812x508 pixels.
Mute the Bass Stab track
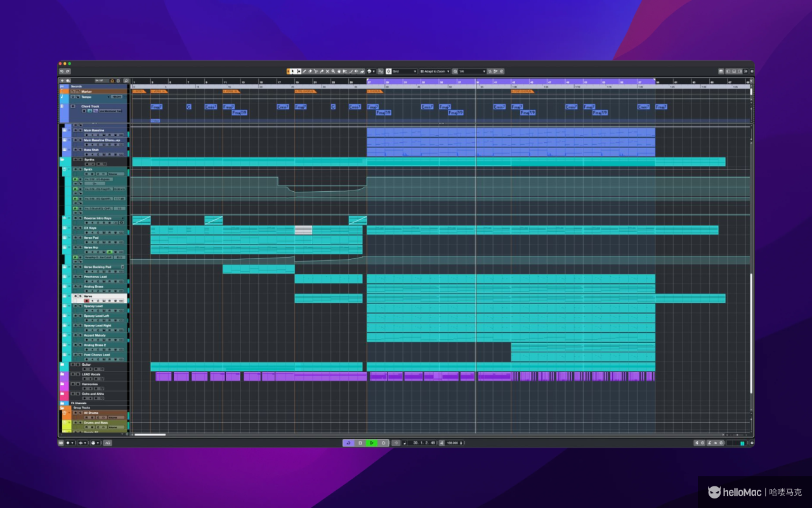click(x=75, y=150)
